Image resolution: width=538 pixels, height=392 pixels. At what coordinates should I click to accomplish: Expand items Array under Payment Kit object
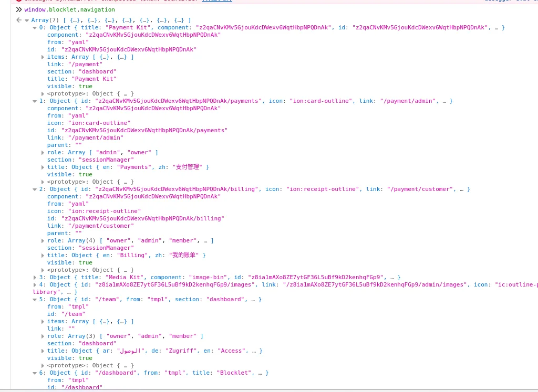(x=43, y=57)
